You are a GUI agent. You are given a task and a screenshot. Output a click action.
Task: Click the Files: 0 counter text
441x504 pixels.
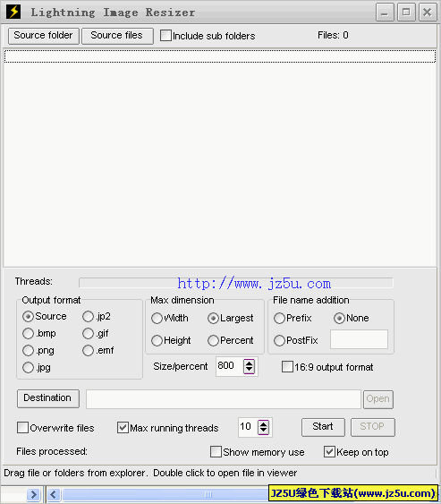pyautogui.click(x=333, y=35)
